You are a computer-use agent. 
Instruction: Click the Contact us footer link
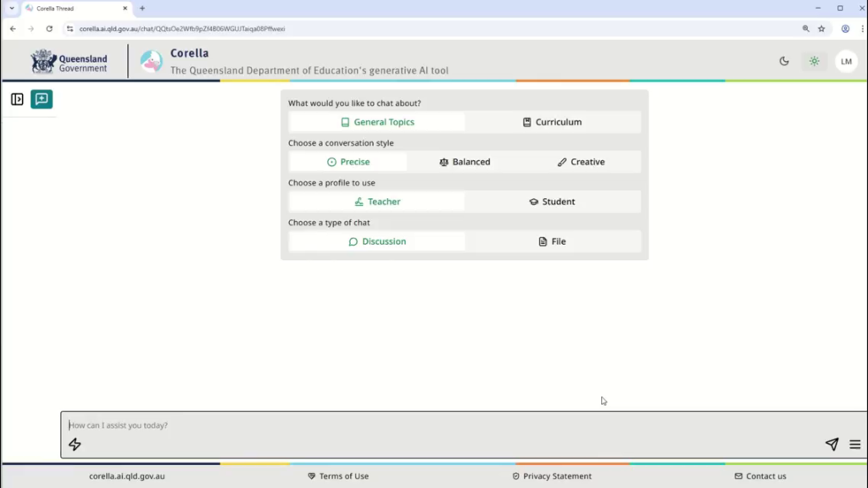click(x=760, y=476)
